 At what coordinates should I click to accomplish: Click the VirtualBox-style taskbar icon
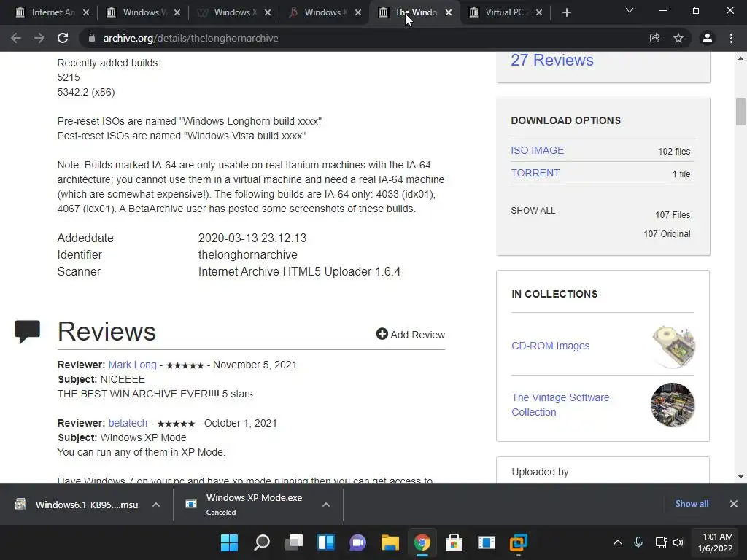click(519, 542)
